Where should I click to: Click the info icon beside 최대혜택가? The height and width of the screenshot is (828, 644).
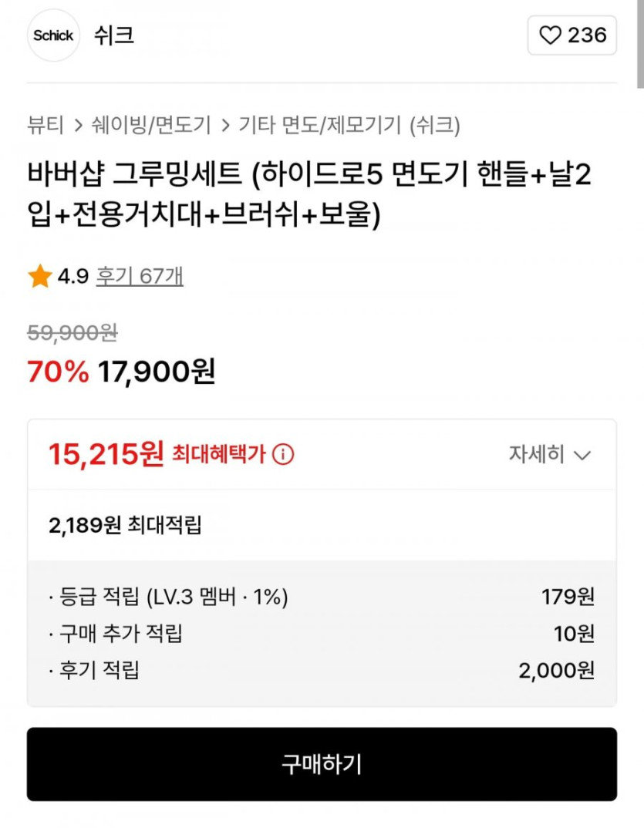(x=283, y=455)
